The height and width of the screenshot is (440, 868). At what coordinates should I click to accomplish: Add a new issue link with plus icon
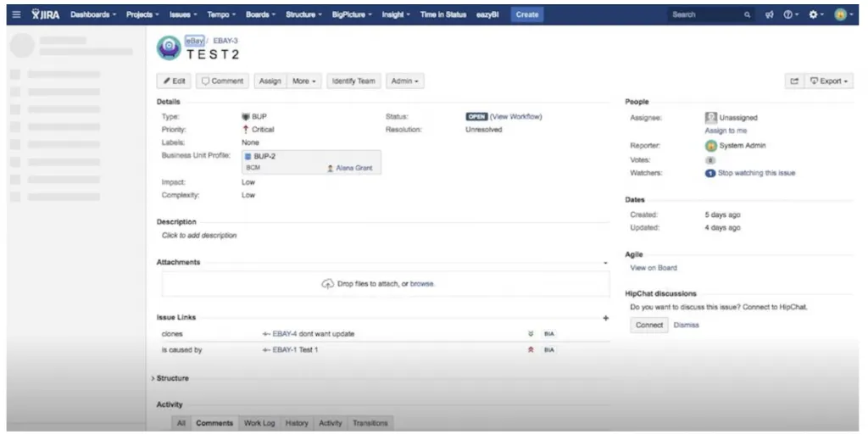pos(605,318)
